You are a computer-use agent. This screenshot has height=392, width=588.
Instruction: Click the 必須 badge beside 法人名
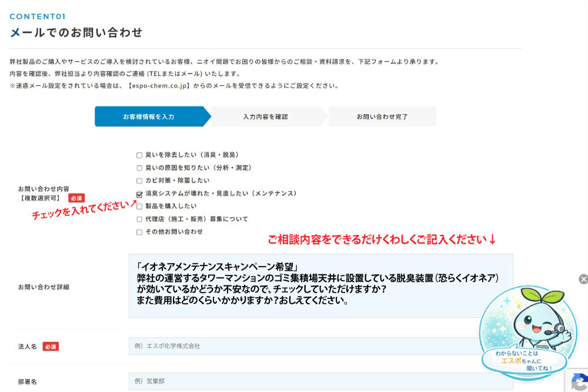(51, 347)
